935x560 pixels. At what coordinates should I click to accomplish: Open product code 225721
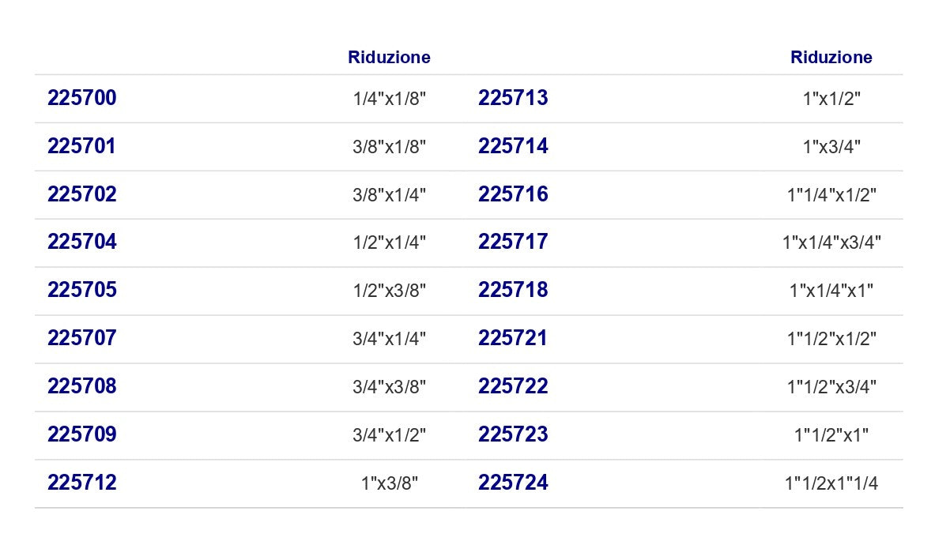point(513,338)
